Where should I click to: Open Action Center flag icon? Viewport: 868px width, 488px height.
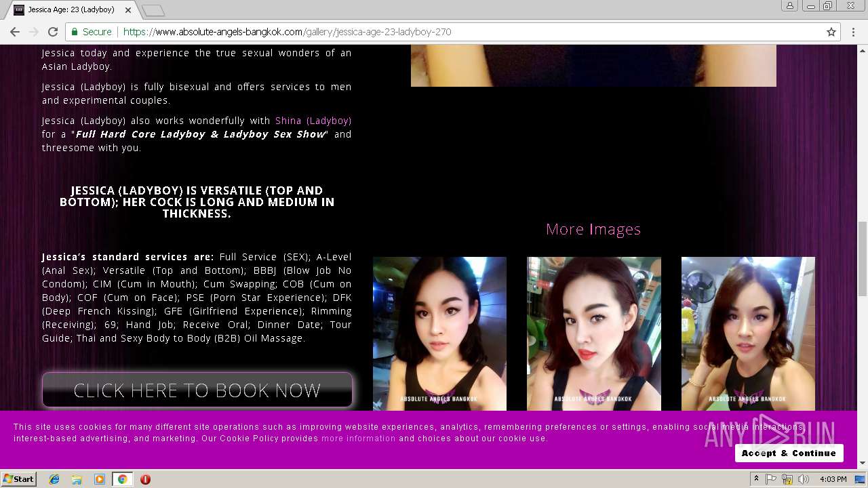771,479
